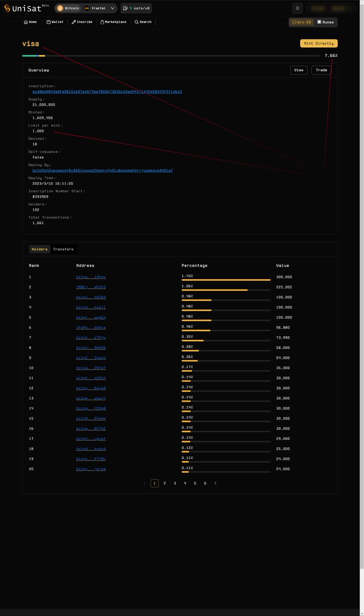Select the Fractal network option
The image size is (364, 616).
94,8
